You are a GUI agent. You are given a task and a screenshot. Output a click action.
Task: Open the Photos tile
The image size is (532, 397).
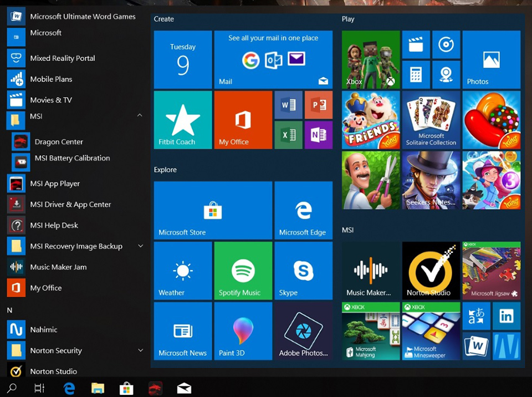pos(492,60)
